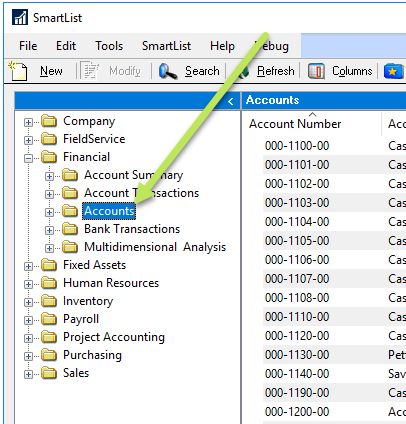Click the Favorites star folder icon

click(393, 71)
